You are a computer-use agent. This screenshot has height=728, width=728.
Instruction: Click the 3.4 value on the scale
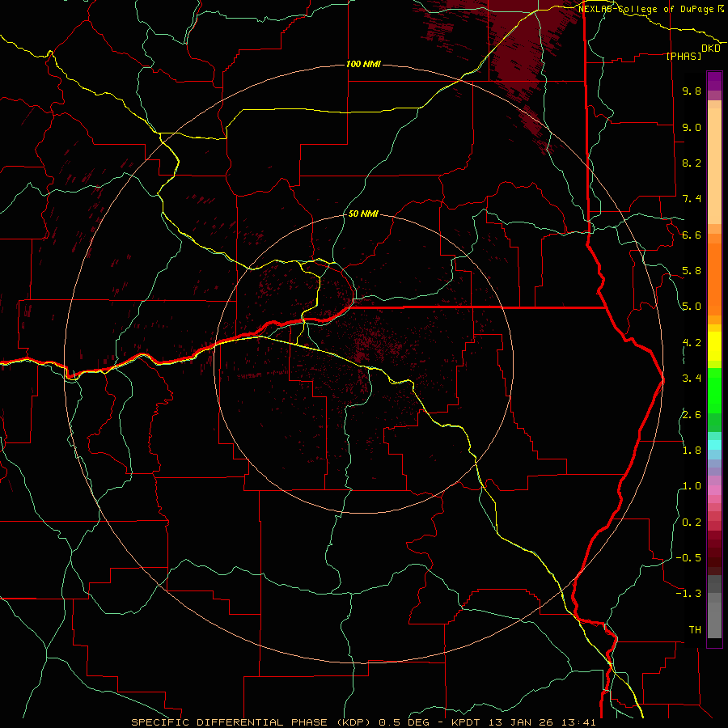click(x=692, y=379)
